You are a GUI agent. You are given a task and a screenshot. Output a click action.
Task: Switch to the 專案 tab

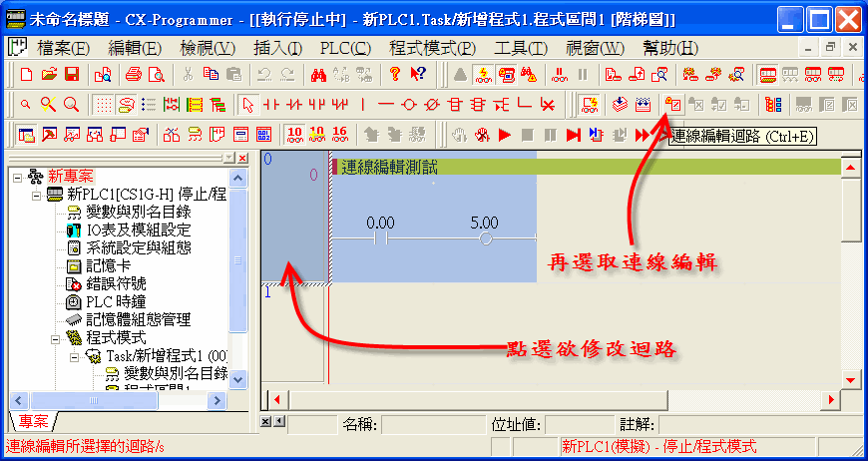[33, 422]
